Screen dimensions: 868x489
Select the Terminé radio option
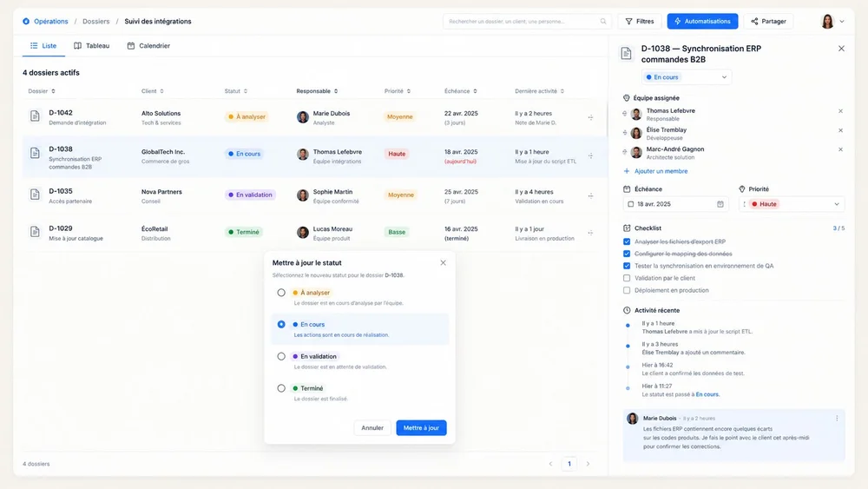click(281, 388)
